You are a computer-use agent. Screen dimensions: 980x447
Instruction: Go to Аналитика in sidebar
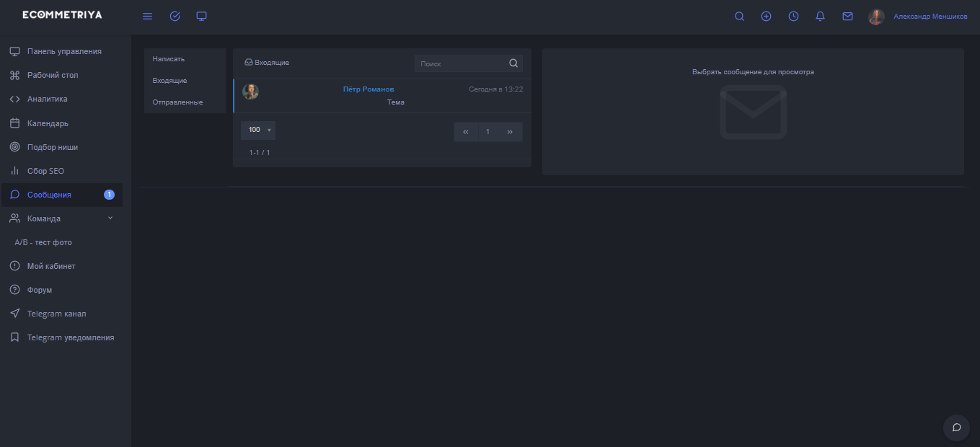pos(47,99)
